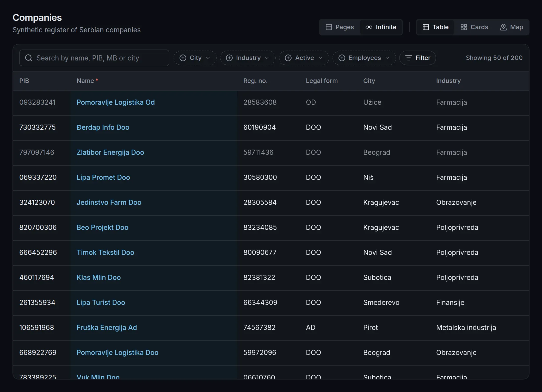Screen dimensions: 542x392
Task: Open Jedinstvo Farm Doo company link
Action: 109,203
